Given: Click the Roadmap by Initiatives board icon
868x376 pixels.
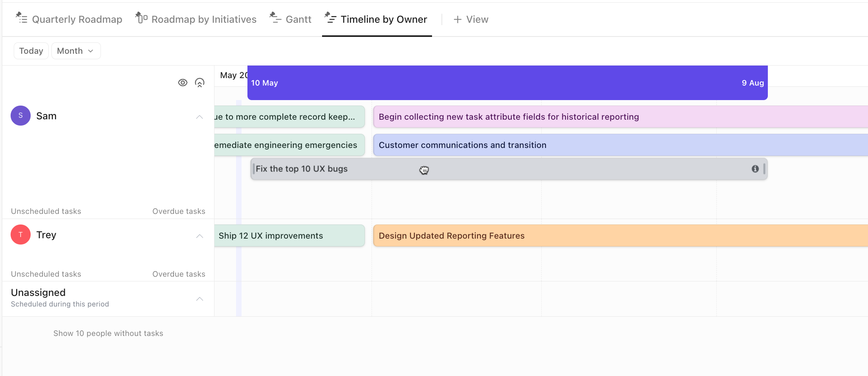Looking at the screenshot, I should click(x=141, y=18).
